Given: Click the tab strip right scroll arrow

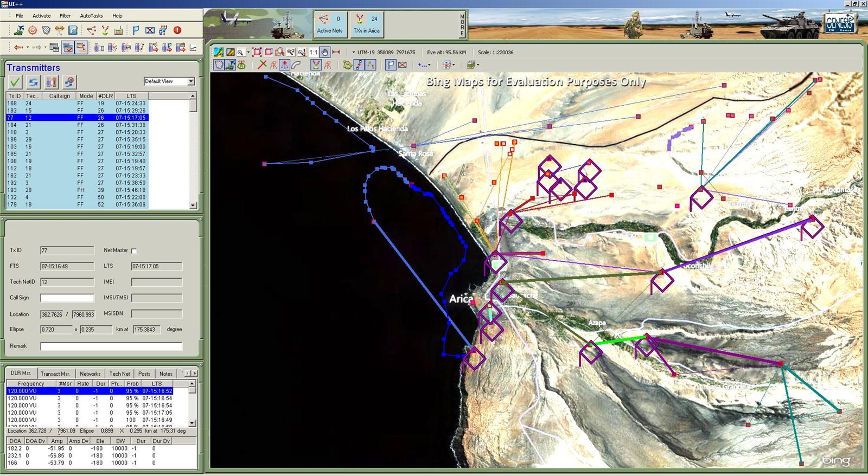Looking at the screenshot, I should [195, 373].
